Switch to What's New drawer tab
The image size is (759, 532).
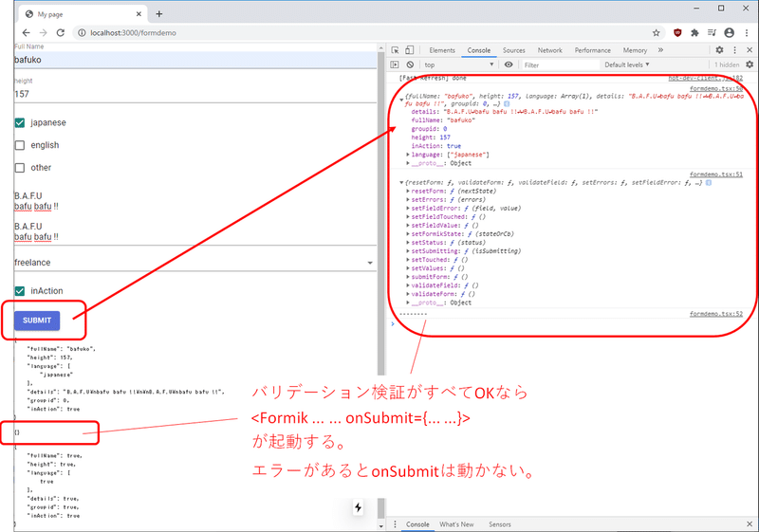[x=456, y=524]
